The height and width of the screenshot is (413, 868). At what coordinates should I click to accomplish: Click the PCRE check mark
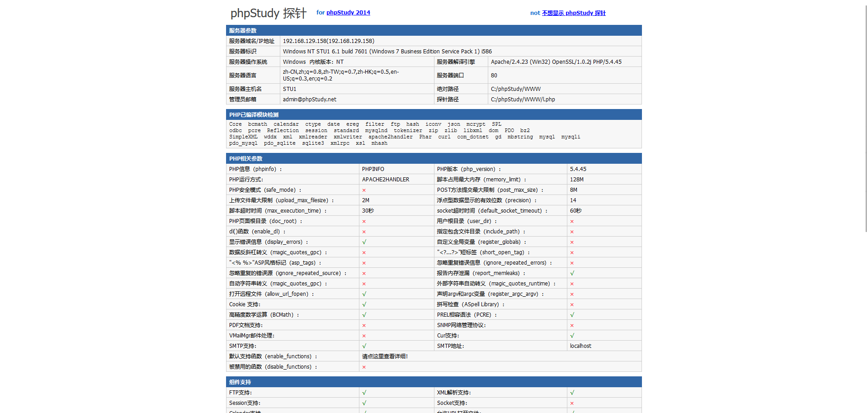coord(572,315)
